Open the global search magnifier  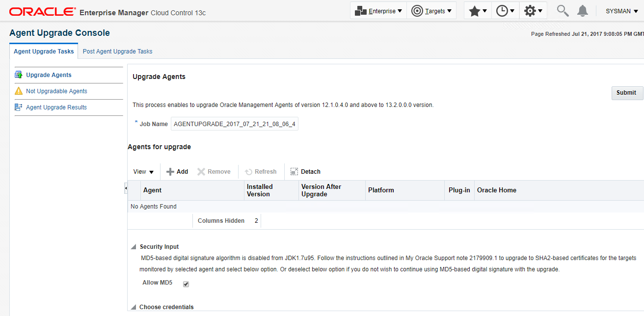click(x=562, y=10)
